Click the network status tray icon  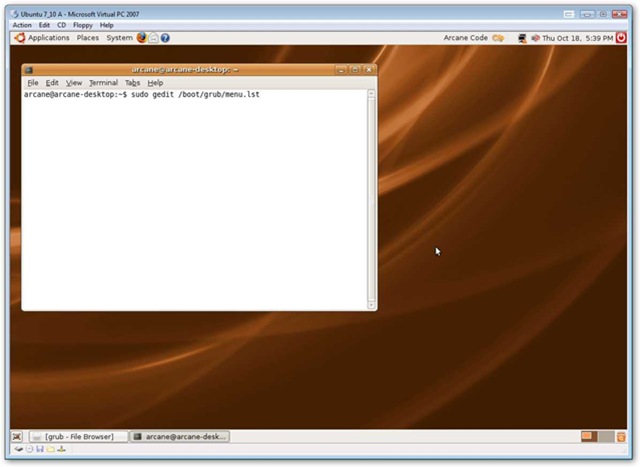(x=523, y=38)
